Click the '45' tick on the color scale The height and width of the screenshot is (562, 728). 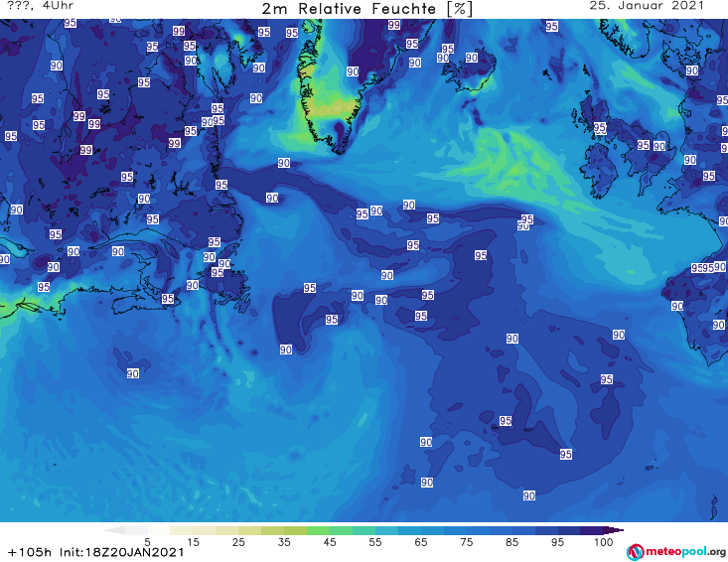330,542
